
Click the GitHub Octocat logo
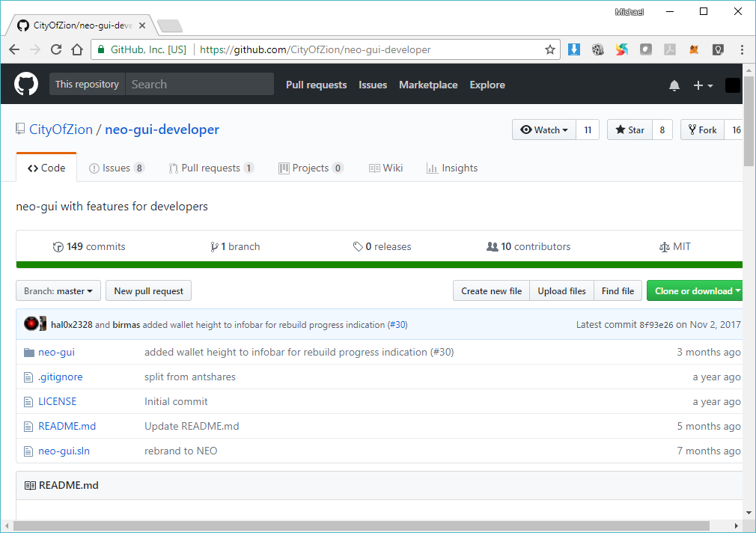coord(26,84)
